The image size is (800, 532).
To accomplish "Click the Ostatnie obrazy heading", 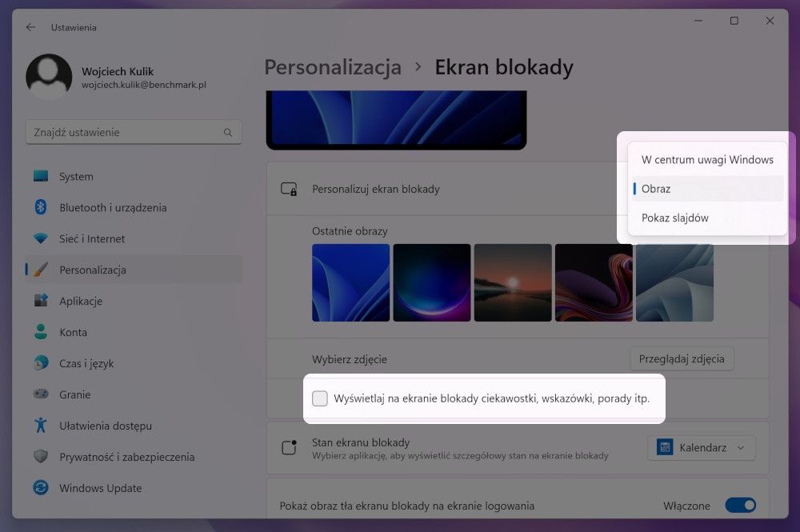I will (350, 231).
